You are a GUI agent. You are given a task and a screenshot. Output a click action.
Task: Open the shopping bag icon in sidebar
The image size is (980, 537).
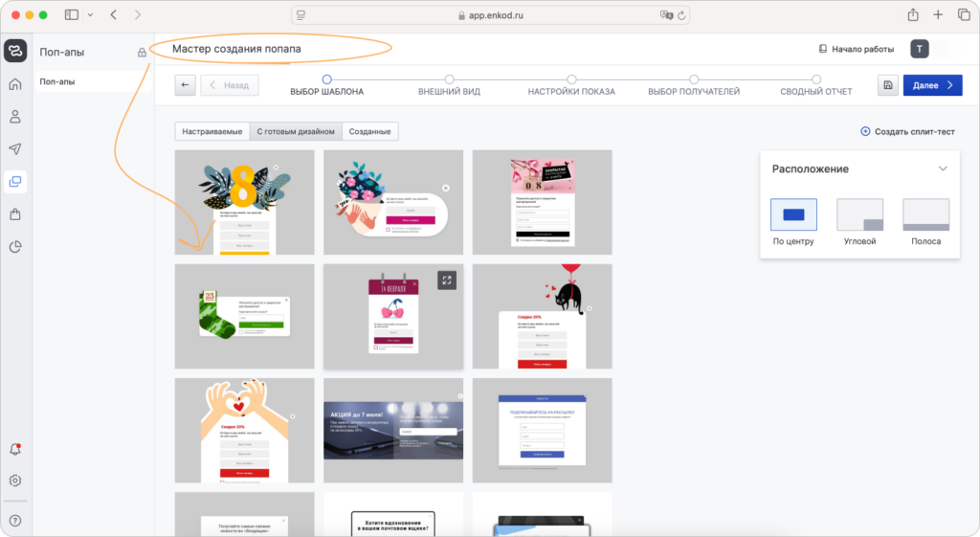pyautogui.click(x=15, y=214)
